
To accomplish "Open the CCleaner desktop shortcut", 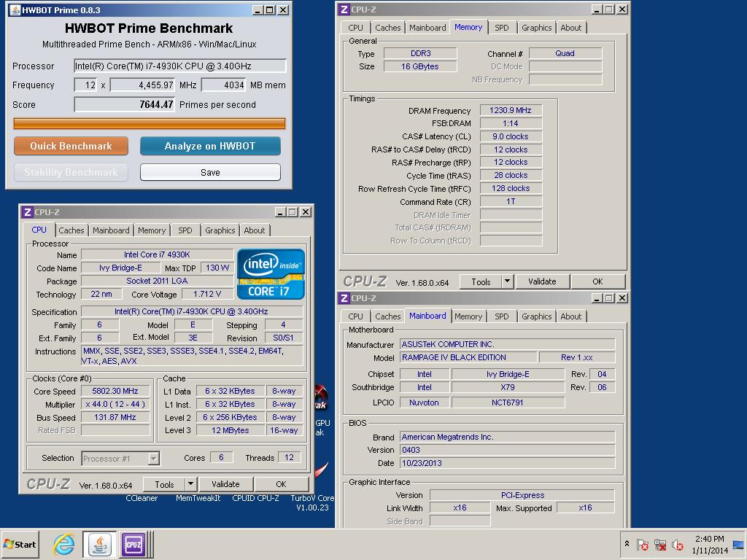I will 142,498.
